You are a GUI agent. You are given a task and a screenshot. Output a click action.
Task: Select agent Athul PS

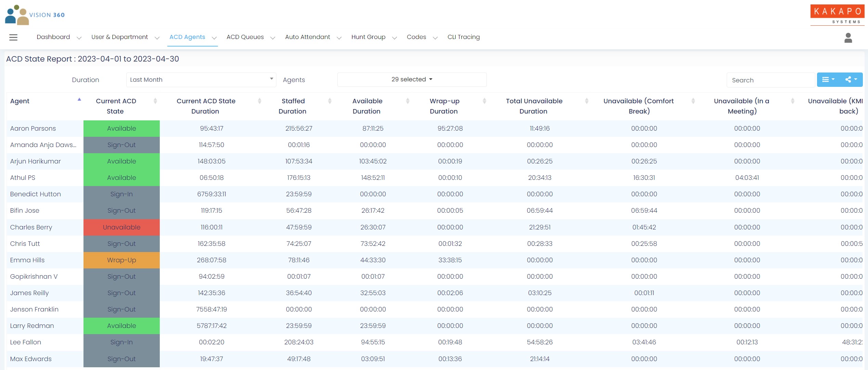23,178
